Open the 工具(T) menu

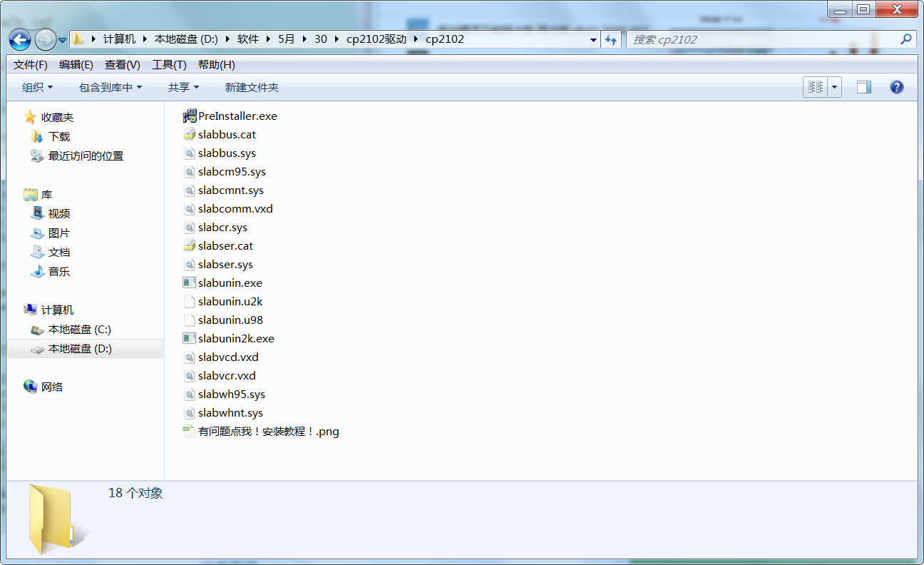point(169,64)
